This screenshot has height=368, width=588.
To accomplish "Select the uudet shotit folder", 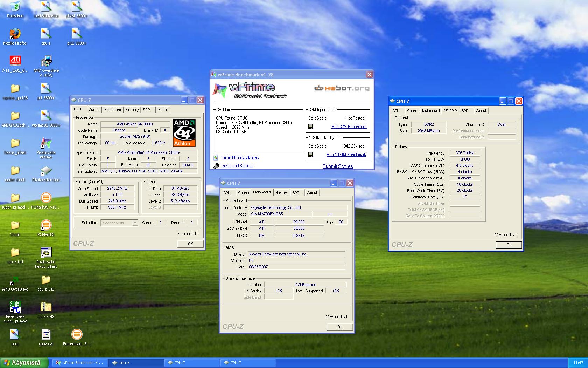I will point(15,170).
